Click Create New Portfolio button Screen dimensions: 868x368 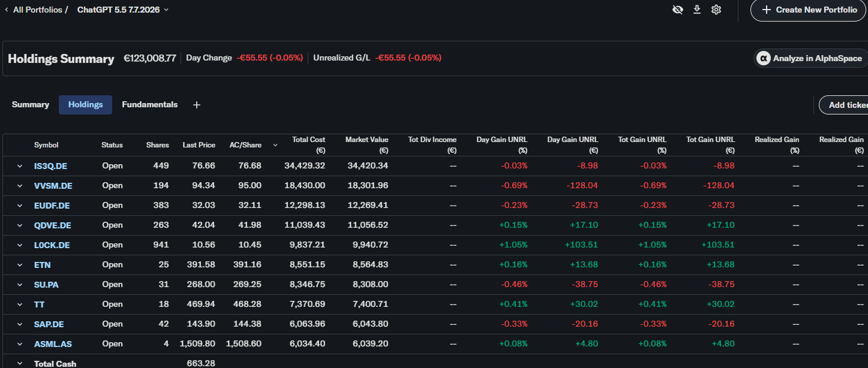point(809,10)
